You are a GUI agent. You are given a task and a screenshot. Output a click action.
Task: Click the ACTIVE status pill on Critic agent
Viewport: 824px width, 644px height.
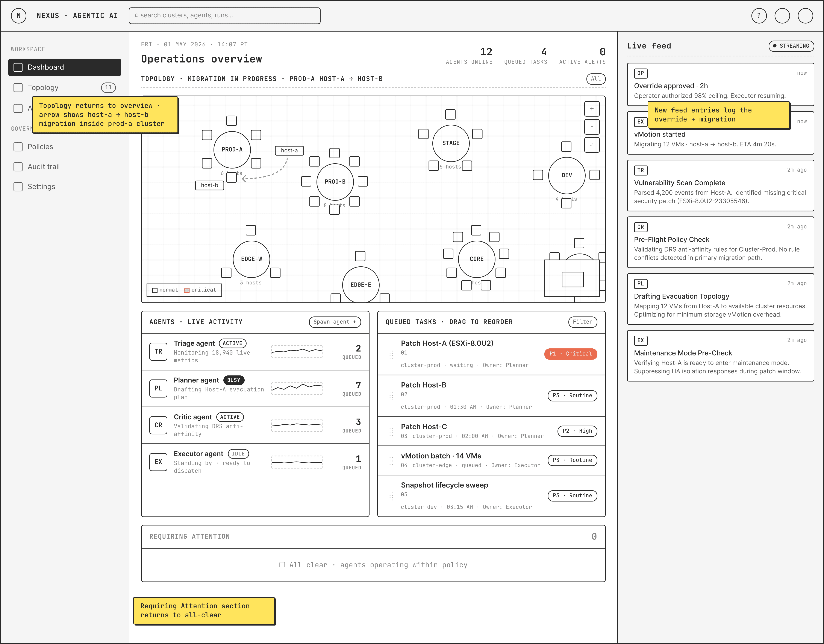tap(230, 417)
